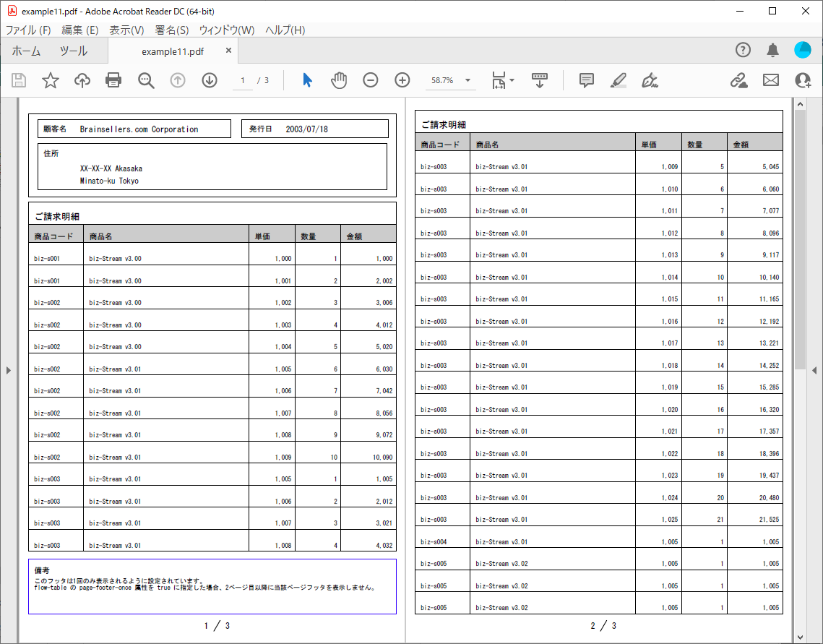This screenshot has height=644, width=823.
Task: Click the add people share icon
Action: point(803,80)
